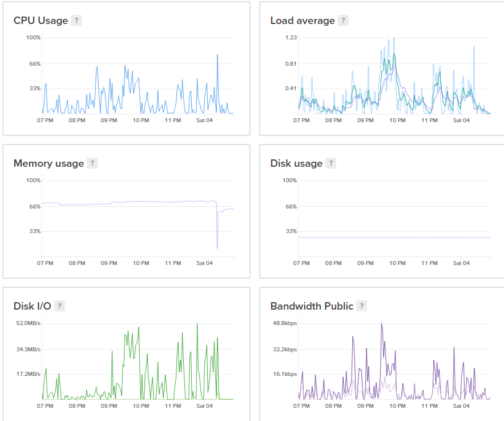Image resolution: width=504 pixels, height=421 pixels.
Task: Open the Load average help tooltip icon
Action: 343,21
